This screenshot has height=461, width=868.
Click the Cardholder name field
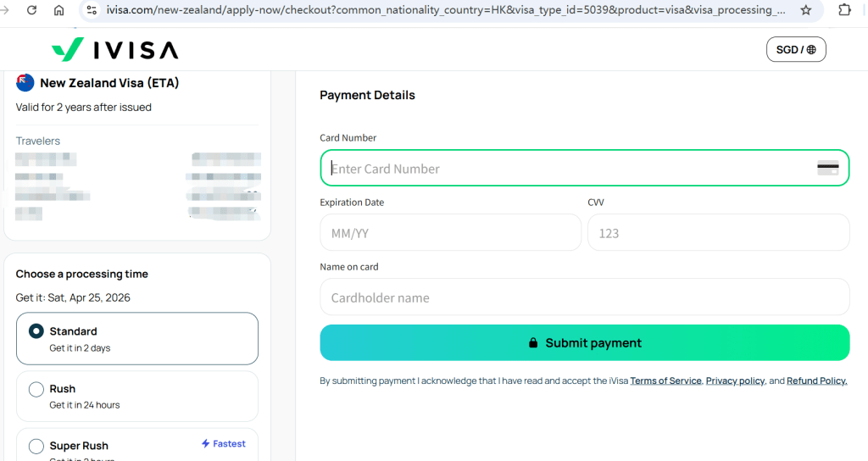pos(584,297)
